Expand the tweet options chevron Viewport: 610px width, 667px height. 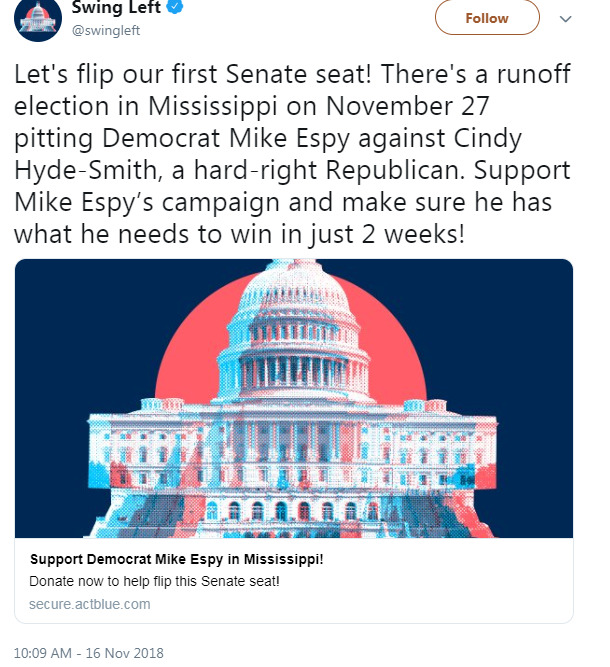click(x=565, y=19)
